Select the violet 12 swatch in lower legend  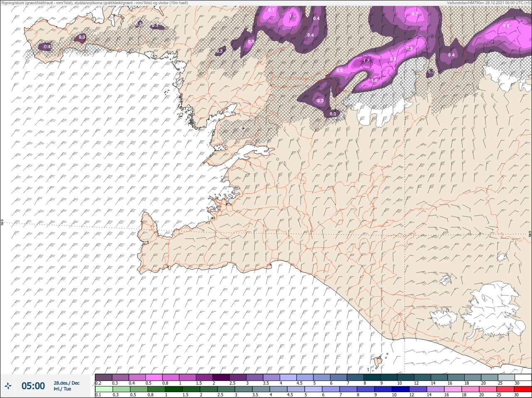(418, 389)
